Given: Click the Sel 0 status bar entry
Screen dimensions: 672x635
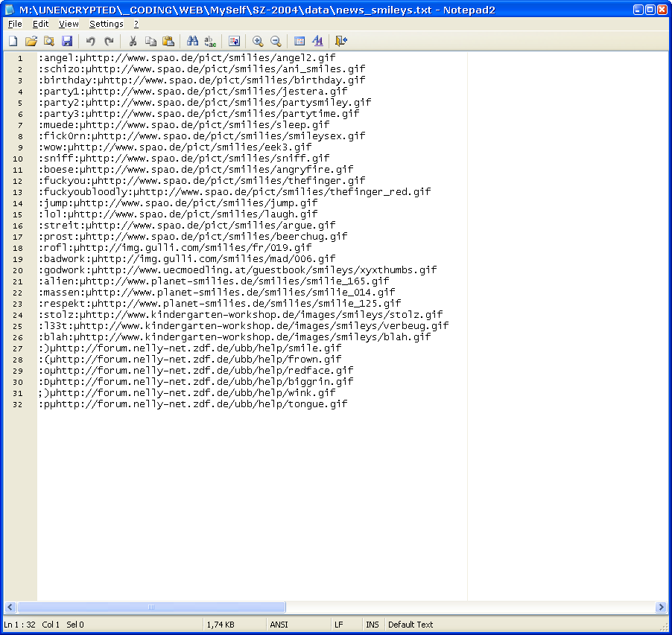Looking at the screenshot, I should coord(75,625).
